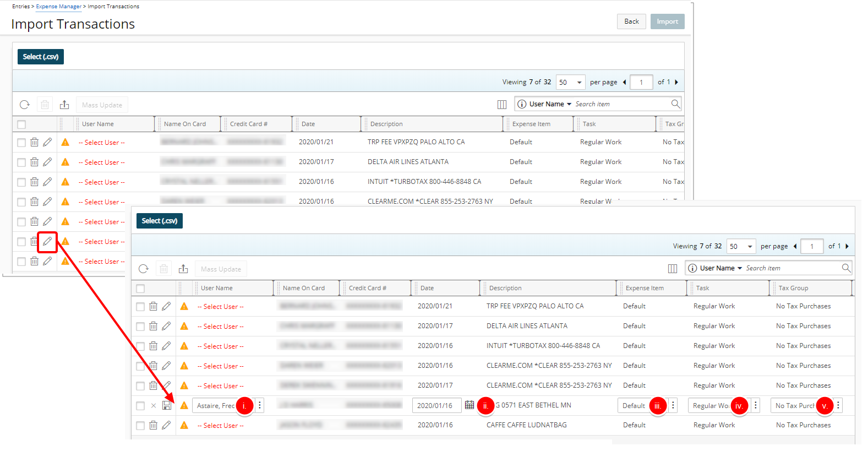Edit the DELTA AIR LINES row in the foreground panel
This screenshot has height=451, width=868.
tap(166, 326)
